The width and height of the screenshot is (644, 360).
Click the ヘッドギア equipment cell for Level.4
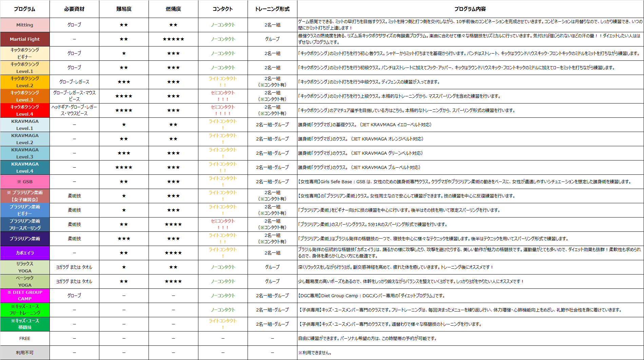pos(74,110)
